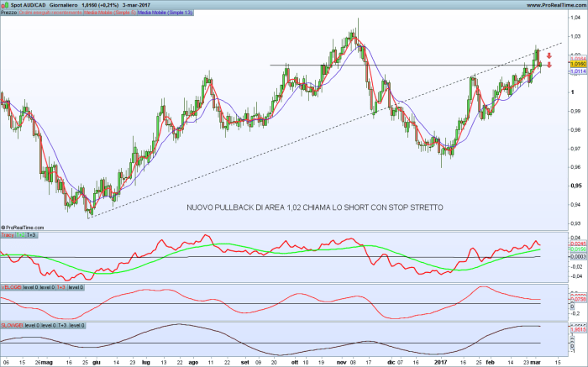Click the Tracy indicator label
The width and height of the screenshot is (588, 367).
8,236
